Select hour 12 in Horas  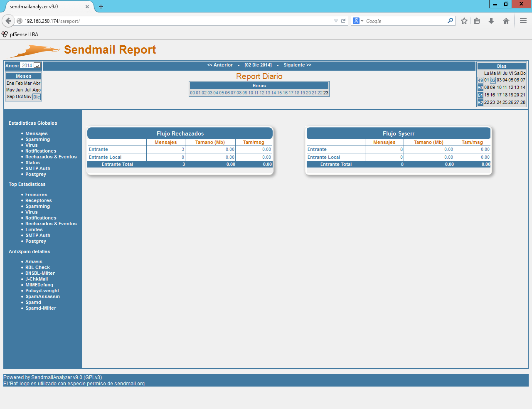click(x=262, y=93)
